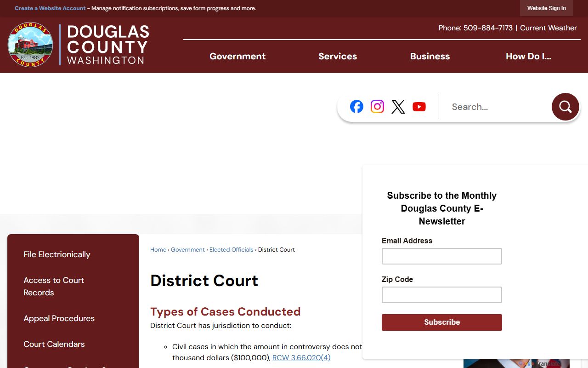Open the Douglas County Facebook page
The height and width of the screenshot is (368, 588).
pyautogui.click(x=356, y=107)
